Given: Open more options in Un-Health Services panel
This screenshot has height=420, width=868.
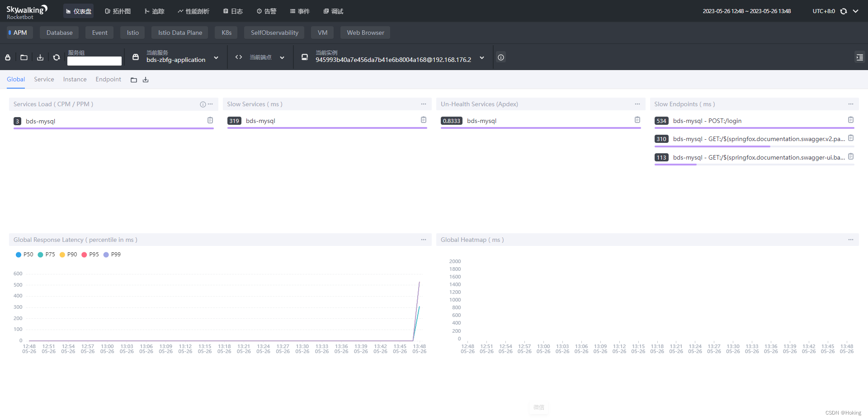Looking at the screenshot, I should [x=637, y=104].
